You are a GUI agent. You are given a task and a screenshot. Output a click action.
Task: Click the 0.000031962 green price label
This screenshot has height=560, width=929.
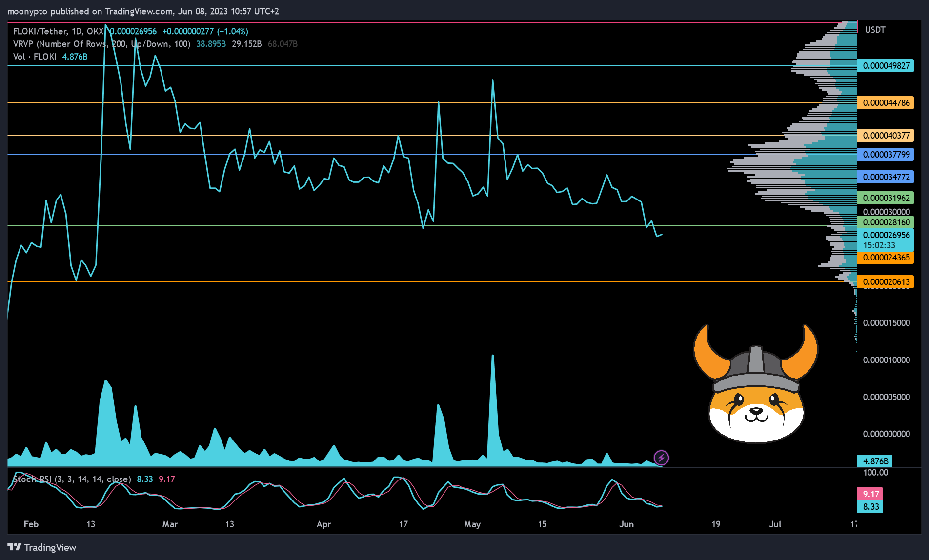tap(886, 198)
